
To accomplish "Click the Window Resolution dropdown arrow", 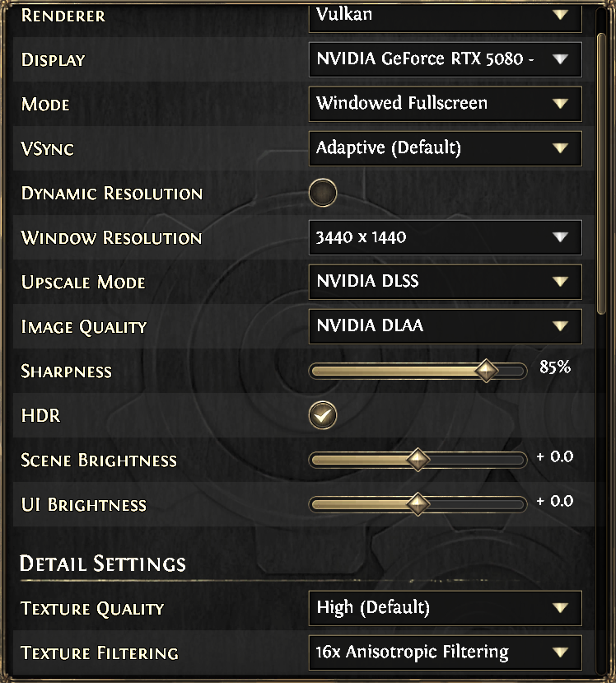I will (561, 237).
